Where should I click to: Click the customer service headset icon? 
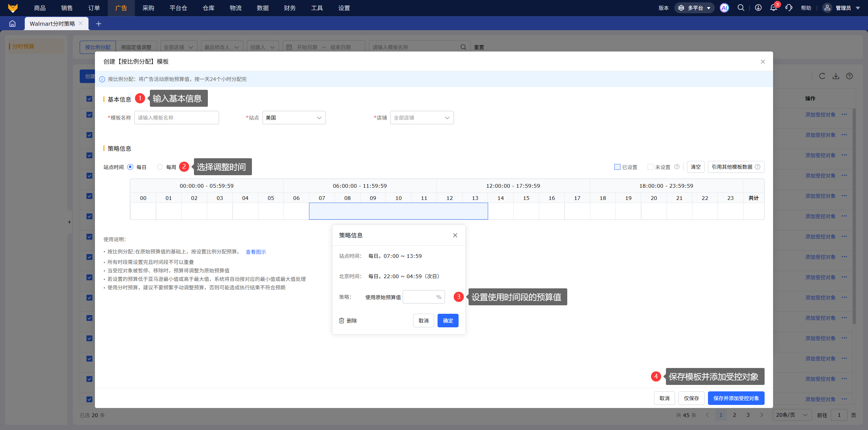pyautogui.click(x=789, y=8)
